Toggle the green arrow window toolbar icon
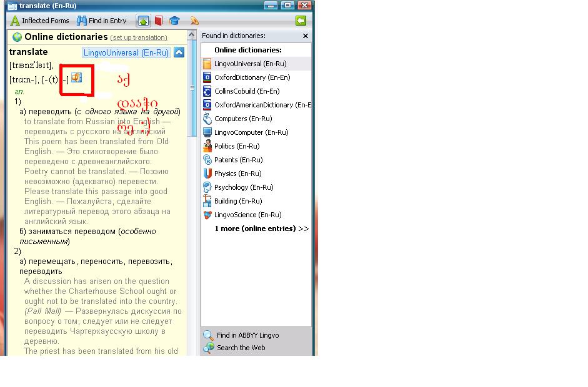The height and width of the screenshot is (387, 588). (x=143, y=21)
